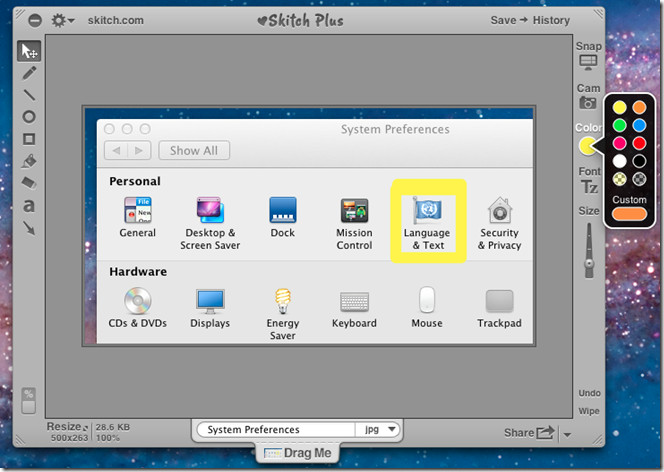Click the image name field 'System Preferences'

276,430
